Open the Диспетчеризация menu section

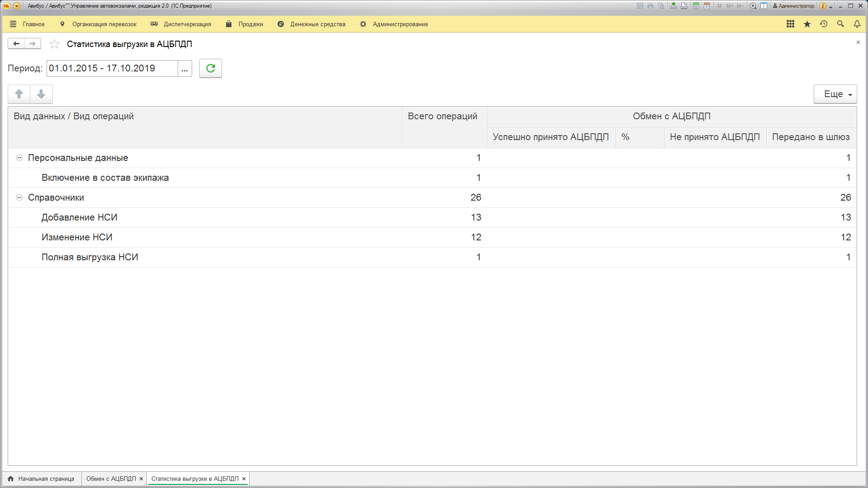point(187,24)
